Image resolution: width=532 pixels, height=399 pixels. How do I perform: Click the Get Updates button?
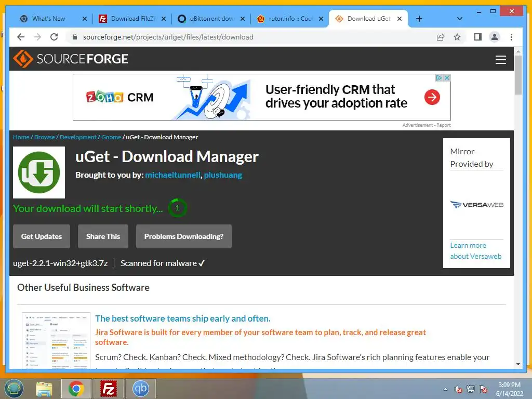[42, 236]
